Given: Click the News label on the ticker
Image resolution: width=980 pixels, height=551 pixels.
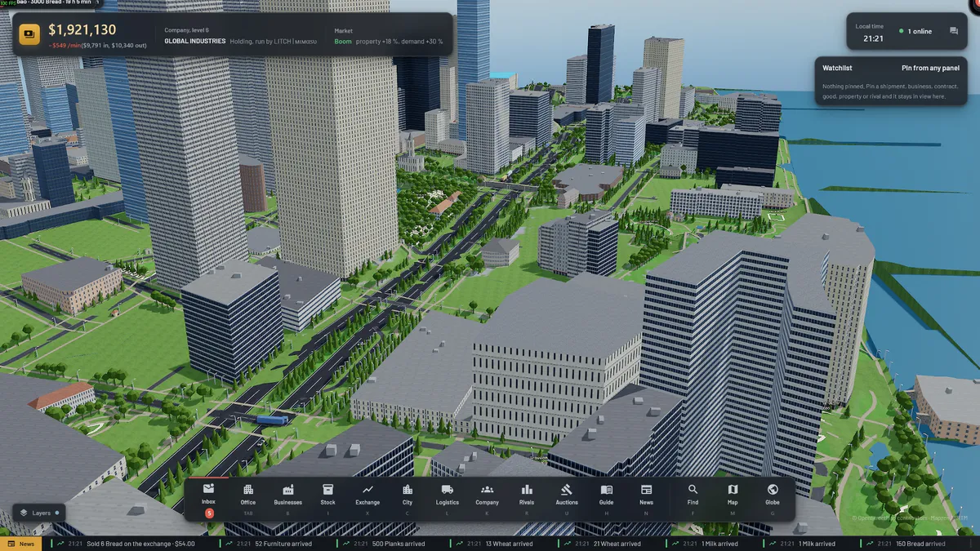Looking at the screenshot, I should pos(21,544).
